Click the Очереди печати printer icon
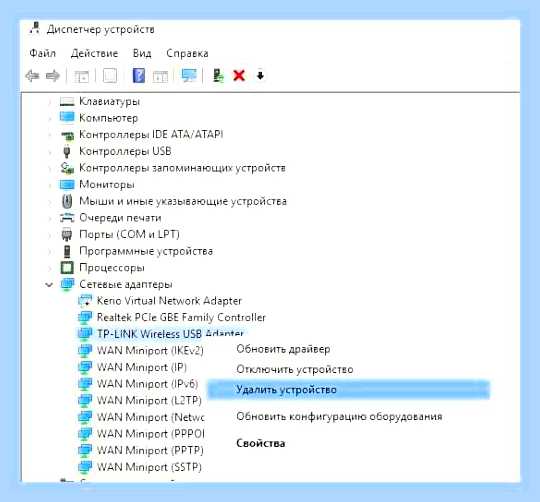 click(67, 218)
